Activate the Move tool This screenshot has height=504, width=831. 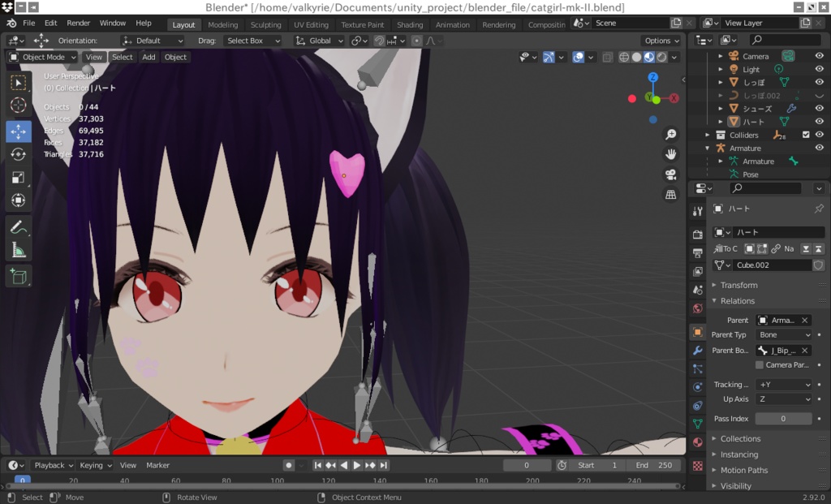[19, 131]
